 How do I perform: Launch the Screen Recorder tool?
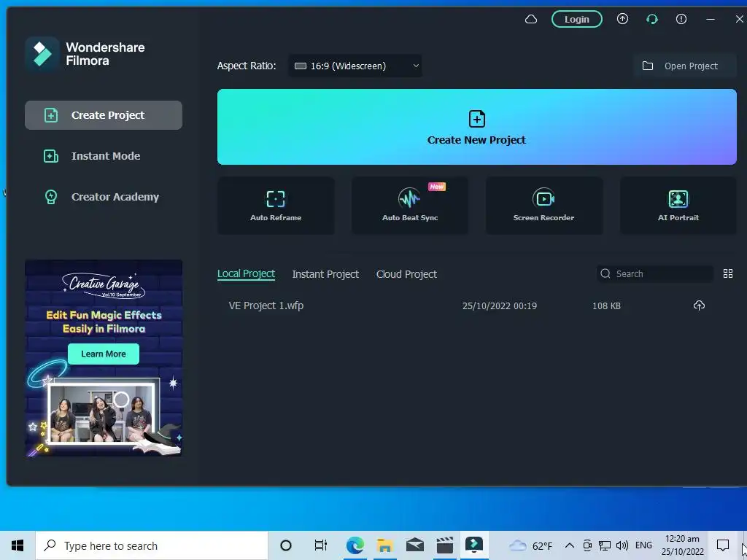(544, 206)
